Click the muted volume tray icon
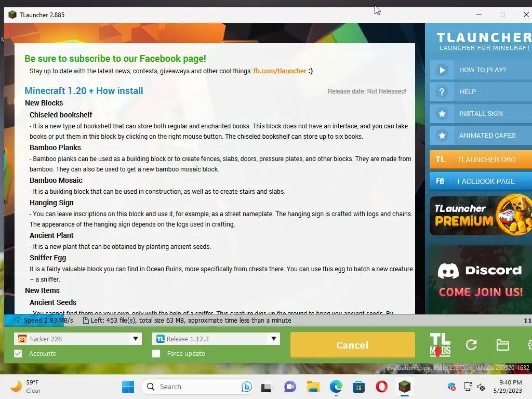The height and width of the screenshot is (399, 532). tap(481, 387)
